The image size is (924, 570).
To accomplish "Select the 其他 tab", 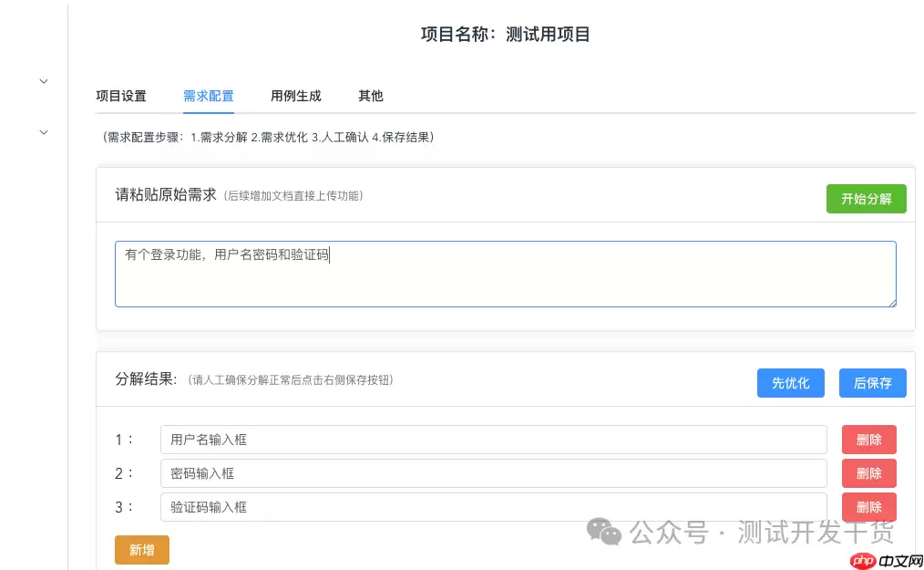I will click(x=370, y=96).
